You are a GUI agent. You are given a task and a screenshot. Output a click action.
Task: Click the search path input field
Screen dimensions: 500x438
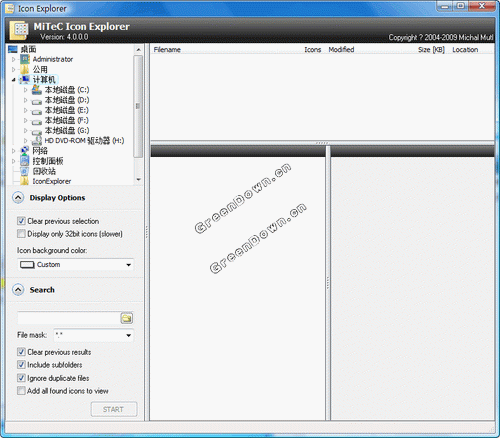(68, 318)
